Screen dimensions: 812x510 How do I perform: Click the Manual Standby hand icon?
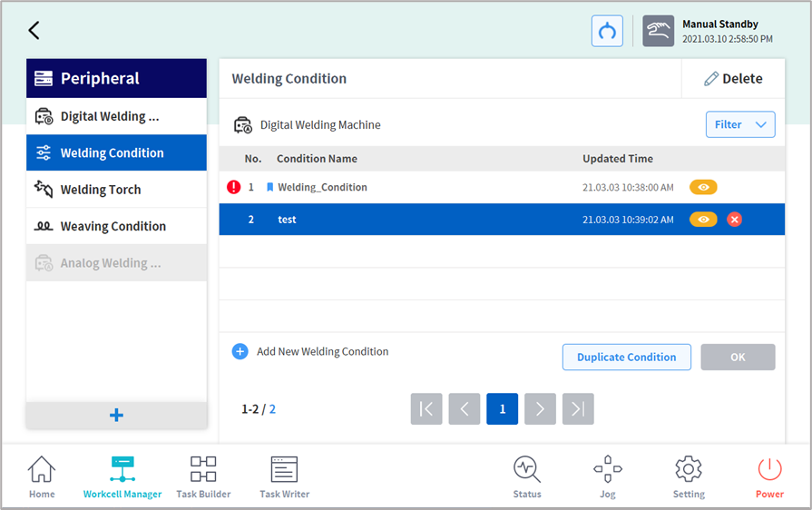pyautogui.click(x=658, y=31)
